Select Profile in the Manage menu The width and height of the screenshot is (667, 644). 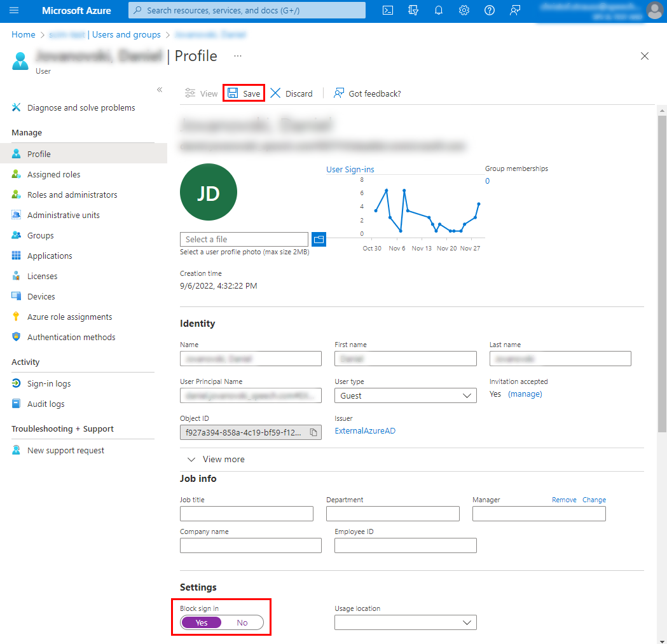click(83, 154)
